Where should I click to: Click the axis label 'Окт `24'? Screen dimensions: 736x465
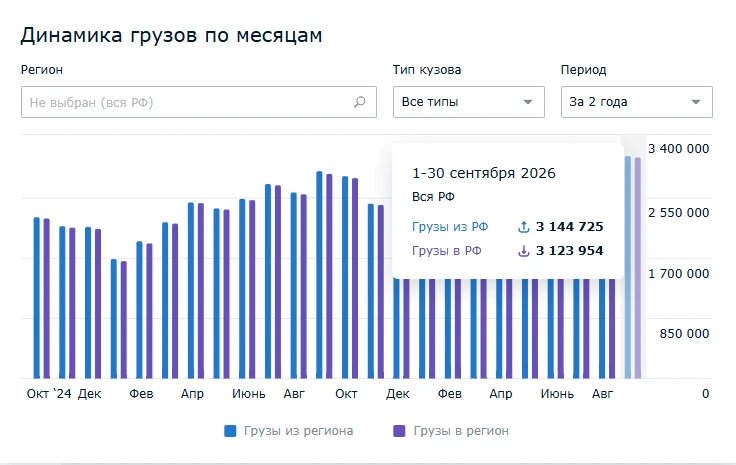49,394
